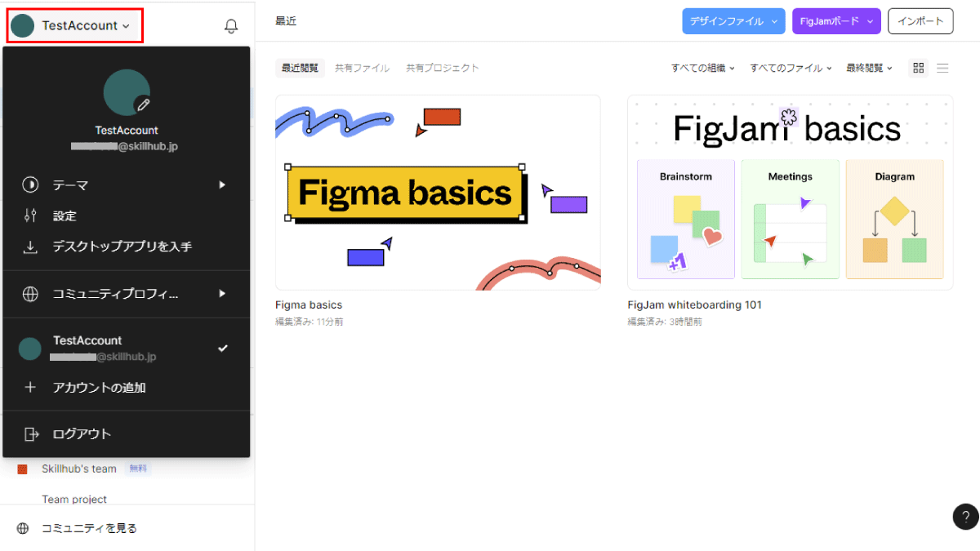Select ログアウト menu item
This screenshot has width=980, height=551.
(x=127, y=434)
